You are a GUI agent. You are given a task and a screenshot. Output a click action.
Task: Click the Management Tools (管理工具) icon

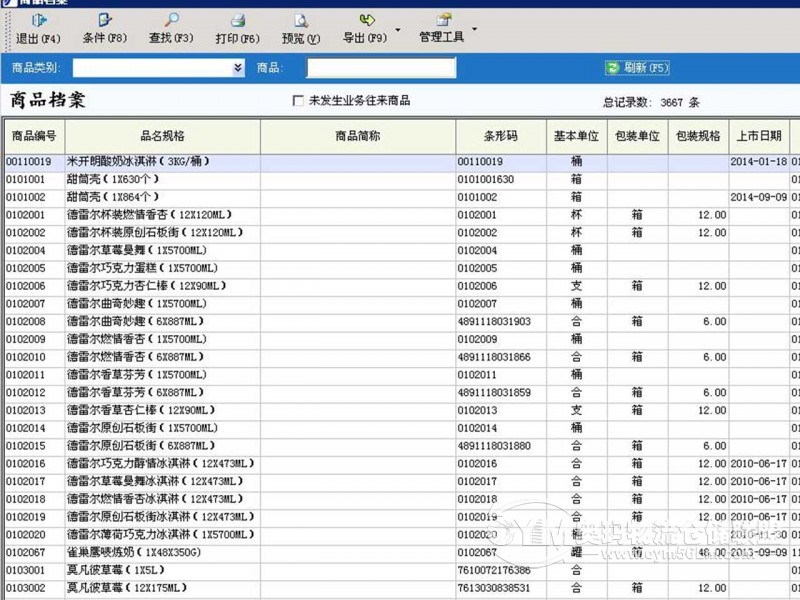(x=444, y=20)
